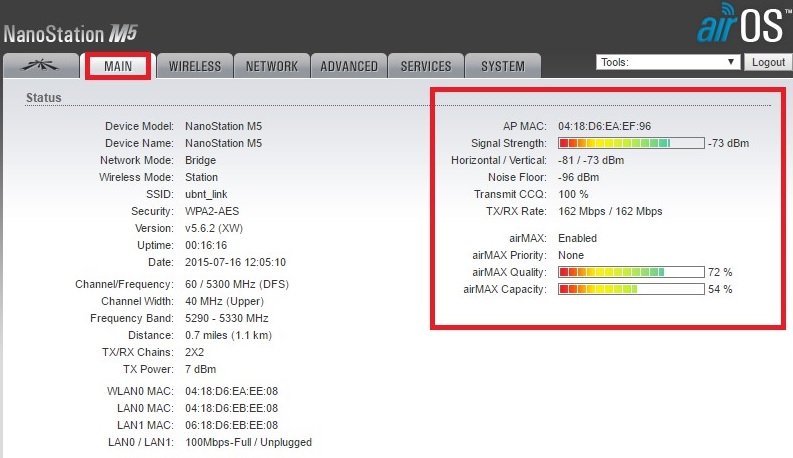The image size is (793, 458).
Task: Select Transmit CCQ value 100 %
Action: (x=573, y=194)
